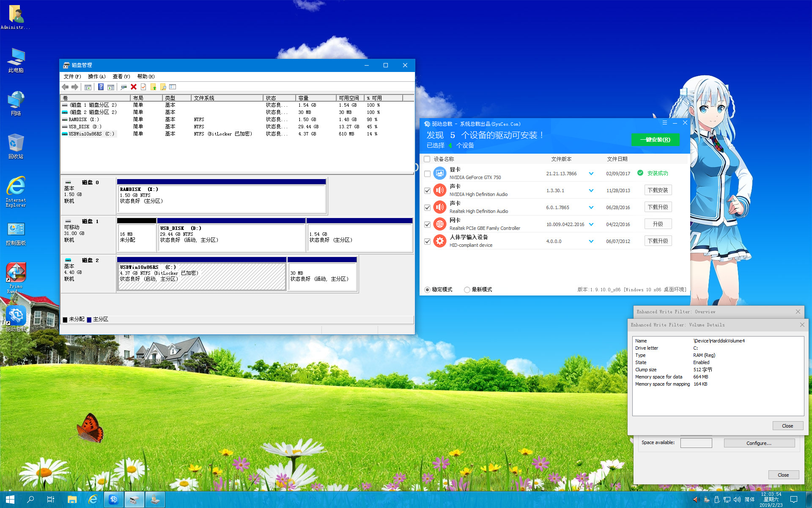Expand version dropdown for HID device 4.0.0.0
Viewport: 812px width, 508px height.
click(x=591, y=241)
